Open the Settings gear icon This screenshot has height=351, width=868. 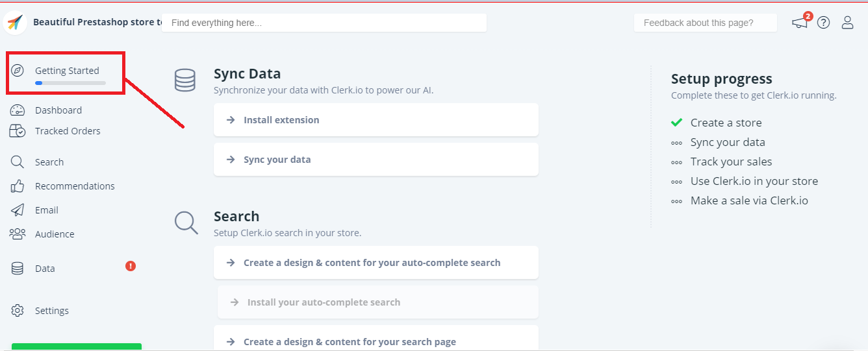click(18, 311)
